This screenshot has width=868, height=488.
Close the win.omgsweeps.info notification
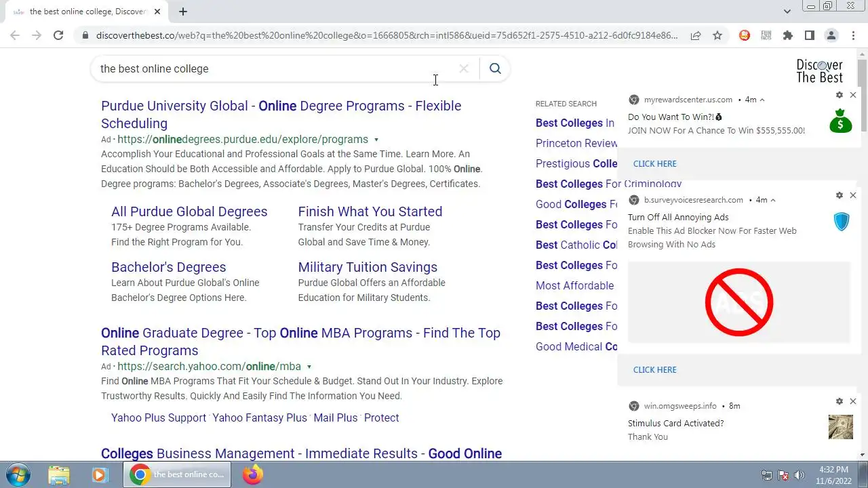853,401
